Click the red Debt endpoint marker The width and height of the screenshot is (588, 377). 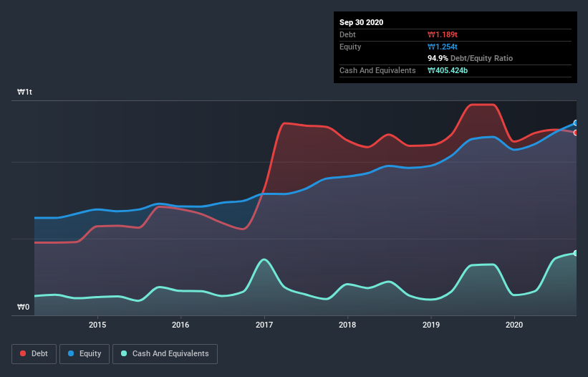point(575,133)
